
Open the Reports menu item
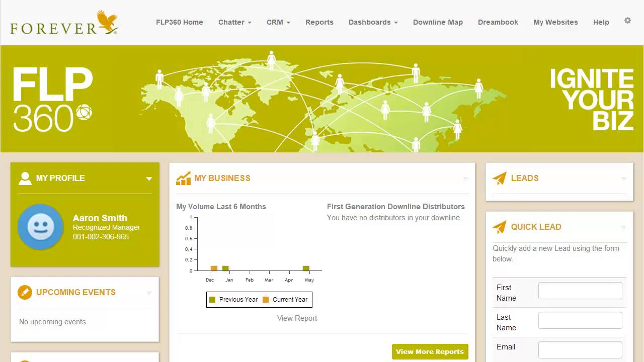(x=319, y=22)
